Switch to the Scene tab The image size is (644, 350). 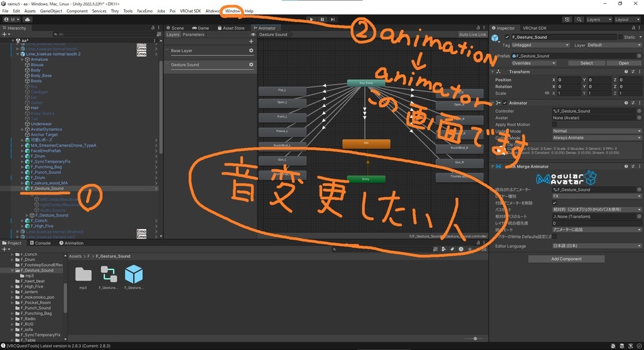(175, 28)
